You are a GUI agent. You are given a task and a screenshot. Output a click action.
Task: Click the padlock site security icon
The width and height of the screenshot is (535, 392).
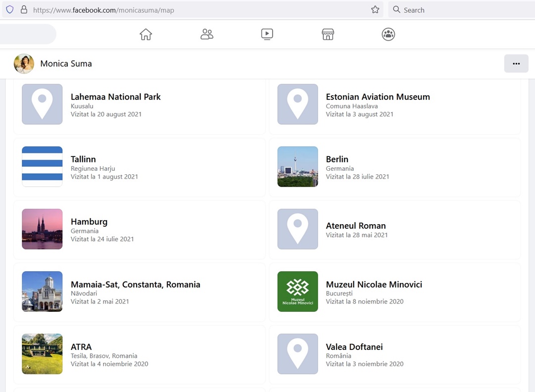(23, 10)
